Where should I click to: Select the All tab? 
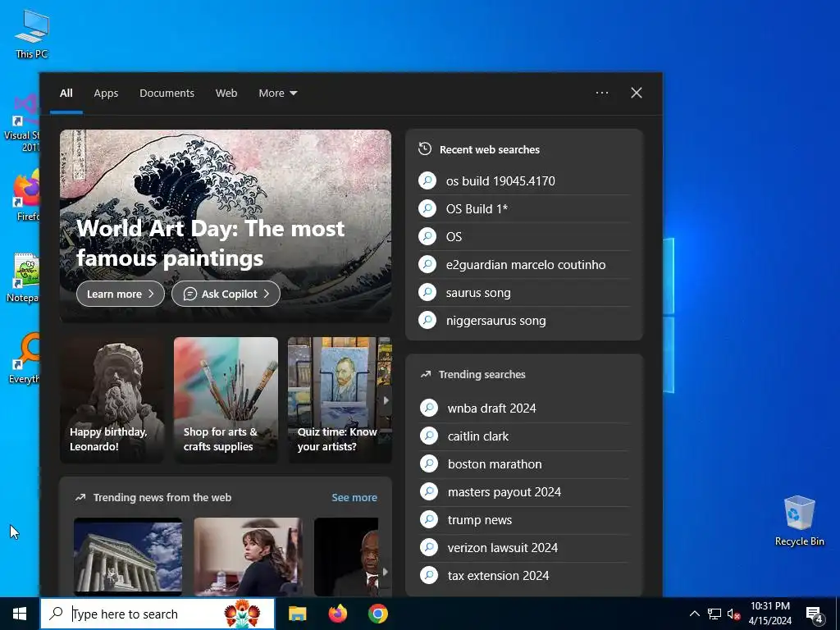66,94
